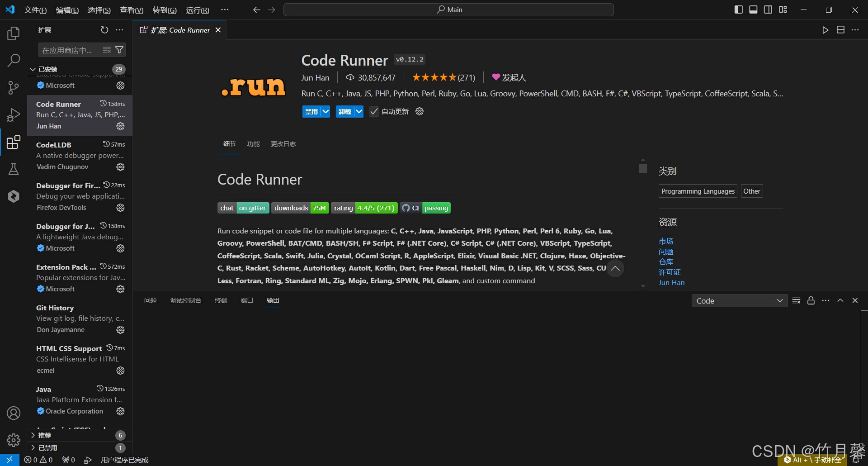Open the Selection menu
868x466 pixels.
pos(99,10)
